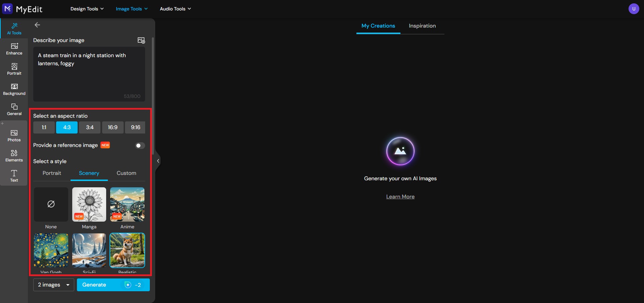Pick the Van Gogh style thumbnail
Viewport: 644px width, 303px height.
[x=51, y=251]
